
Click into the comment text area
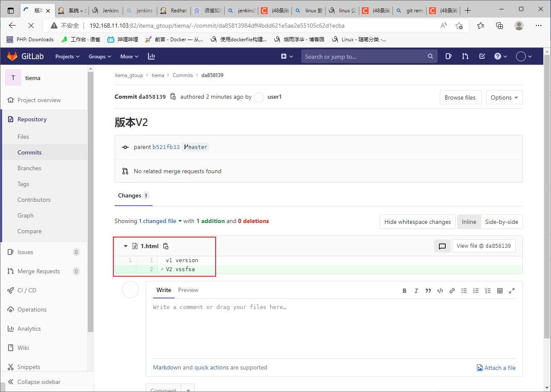334,329
